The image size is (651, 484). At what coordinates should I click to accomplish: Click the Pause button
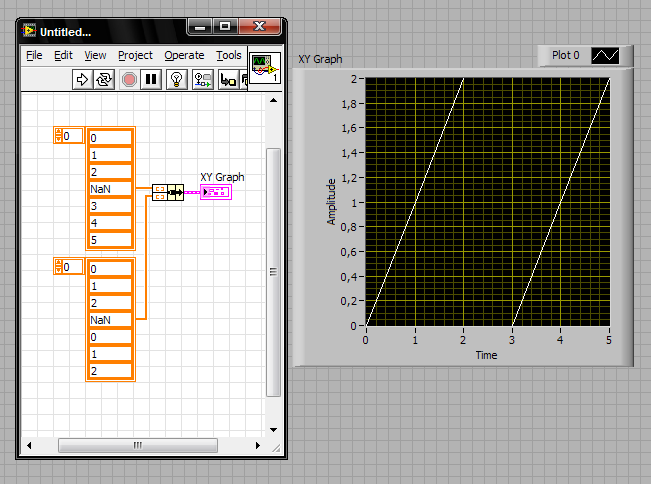pyautogui.click(x=151, y=79)
